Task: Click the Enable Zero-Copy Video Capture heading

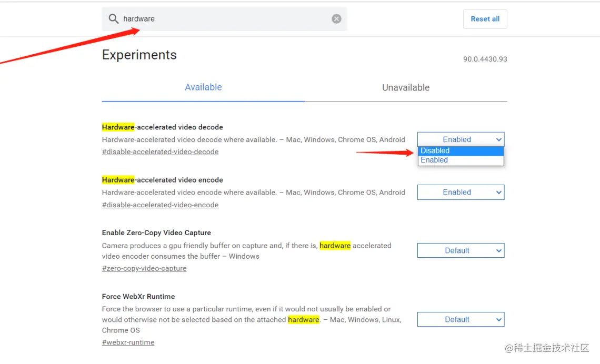Action: point(156,232)
